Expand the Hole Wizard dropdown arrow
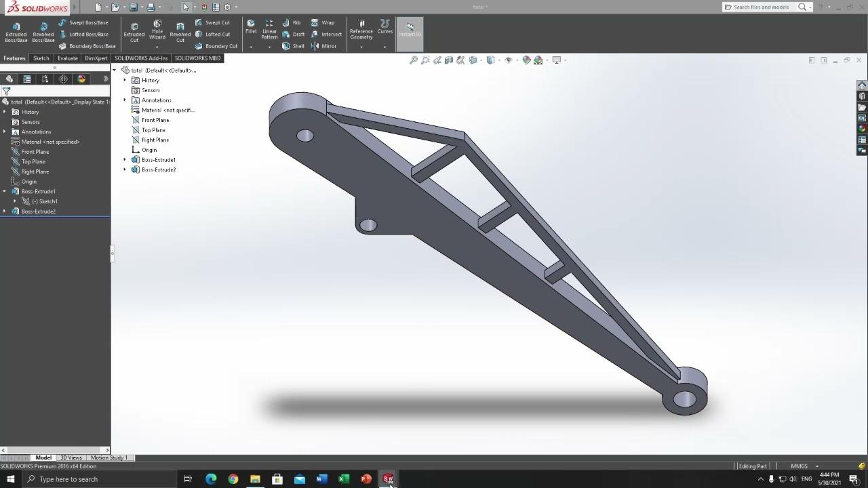The height and width of the screenshot is (488, 868). pyautogui.click(x=157, y=47)
